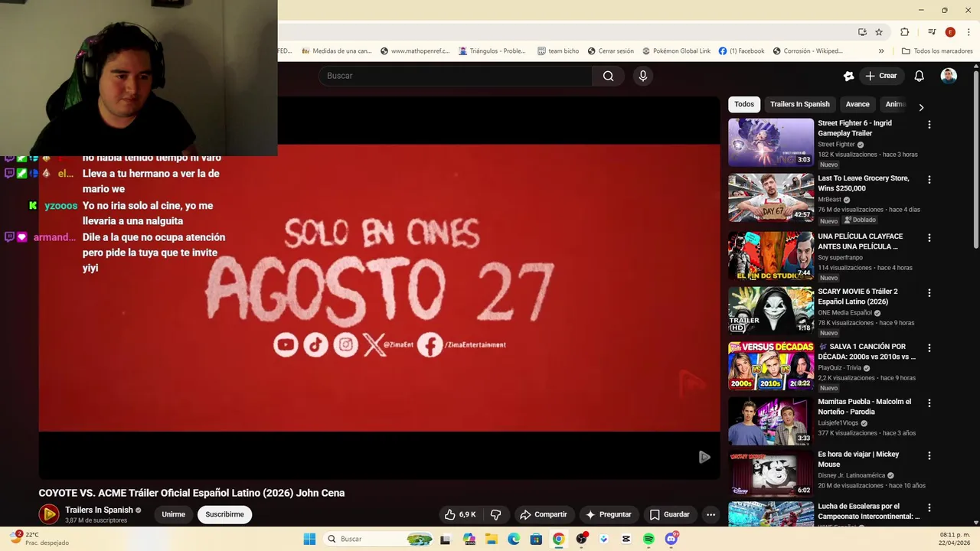Open the Scary Movie 6 trailer thumbnail
Viewport: 980px width, 551px height.
771,311
